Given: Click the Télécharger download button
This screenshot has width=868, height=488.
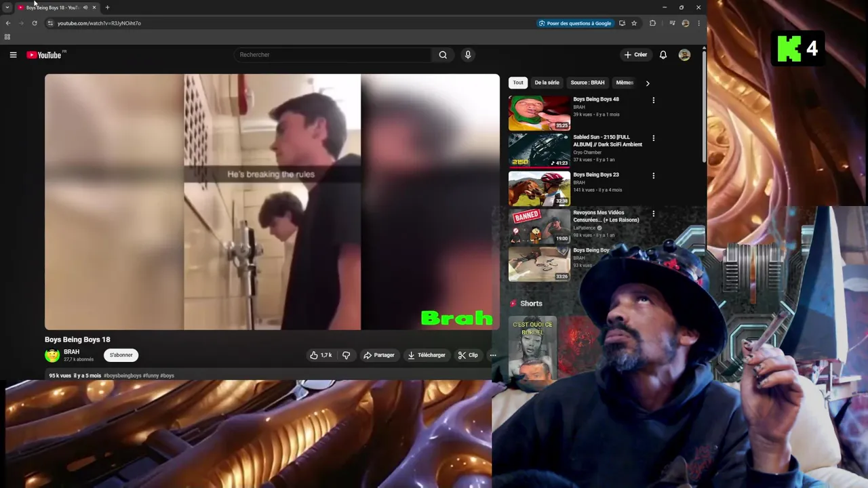Looking at the screenshot, I should click(x=427, y=355).
